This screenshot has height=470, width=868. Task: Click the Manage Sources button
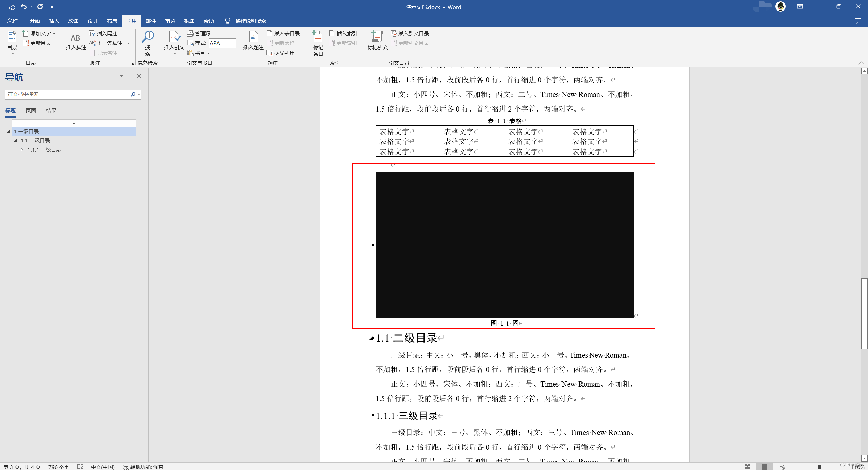(199, 33)
